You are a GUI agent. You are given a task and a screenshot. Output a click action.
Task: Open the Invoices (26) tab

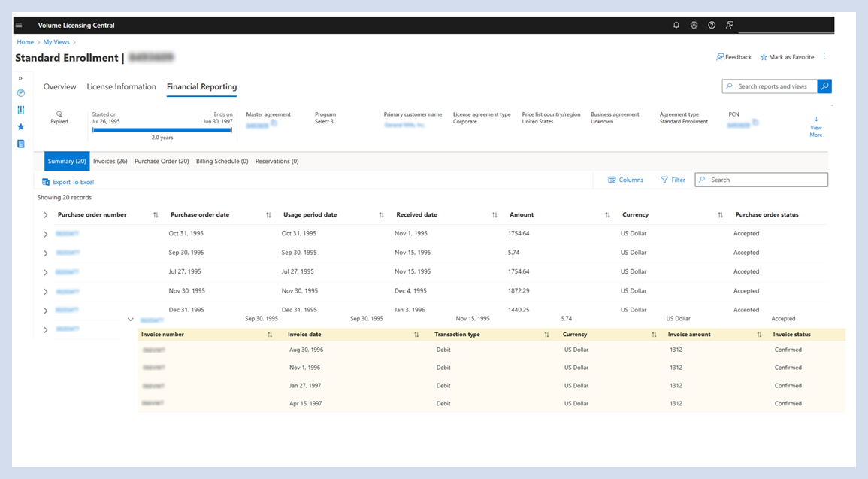(110, 162)
